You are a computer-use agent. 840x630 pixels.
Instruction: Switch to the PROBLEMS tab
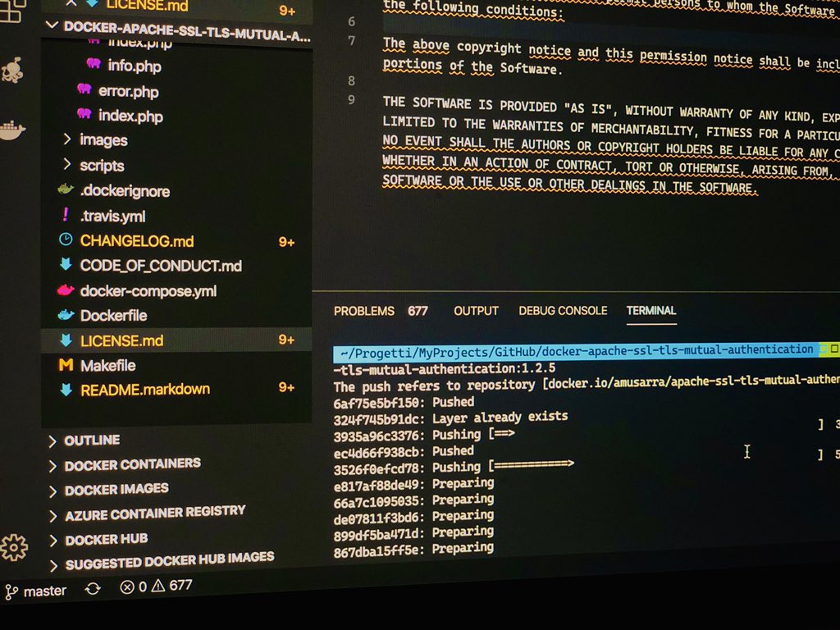364,311
